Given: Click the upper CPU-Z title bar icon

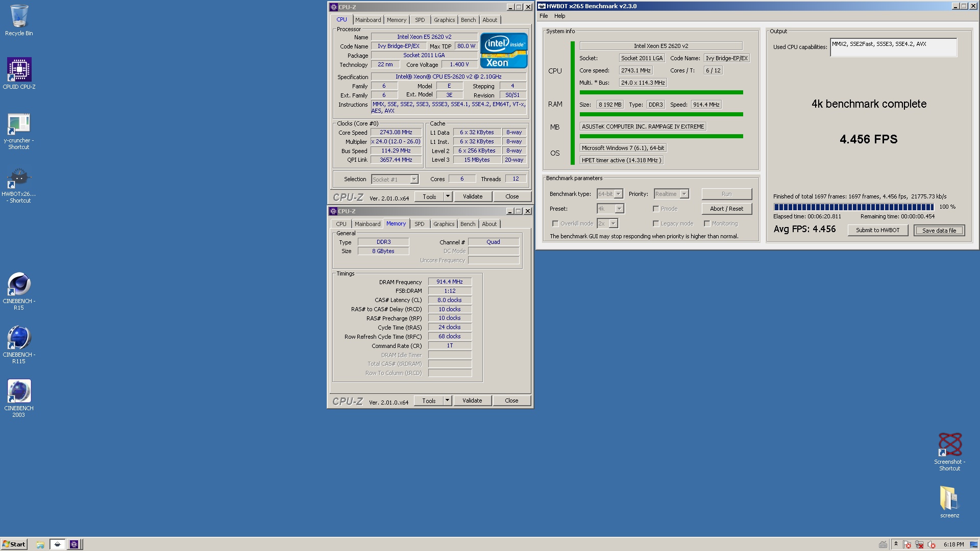Looking at the screenshot, I should click(334, 7).
